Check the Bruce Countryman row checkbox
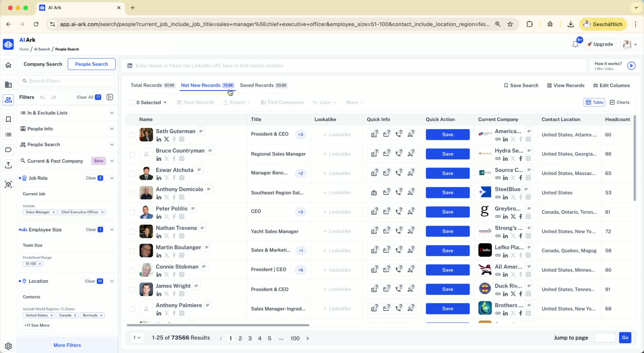644x353 pixels. 132,154
